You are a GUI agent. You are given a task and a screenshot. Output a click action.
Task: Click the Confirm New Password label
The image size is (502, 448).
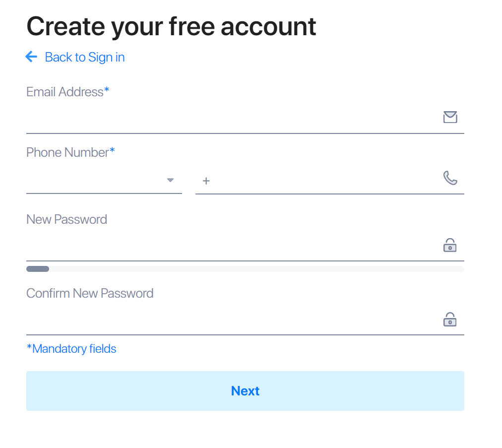[x=90, y=294]
